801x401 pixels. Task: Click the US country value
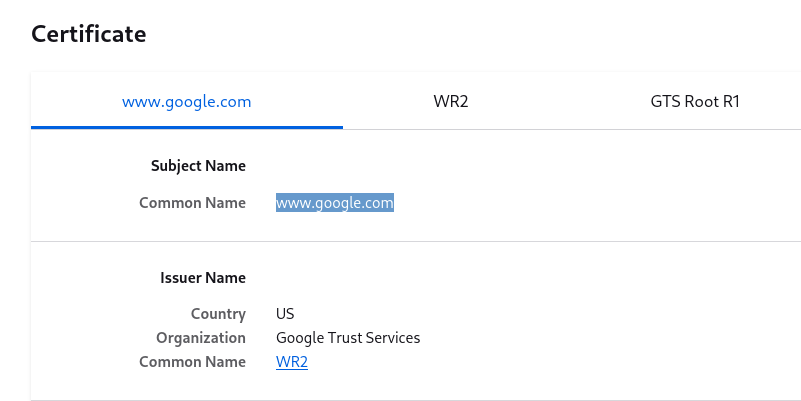click(x=285, y=314)
